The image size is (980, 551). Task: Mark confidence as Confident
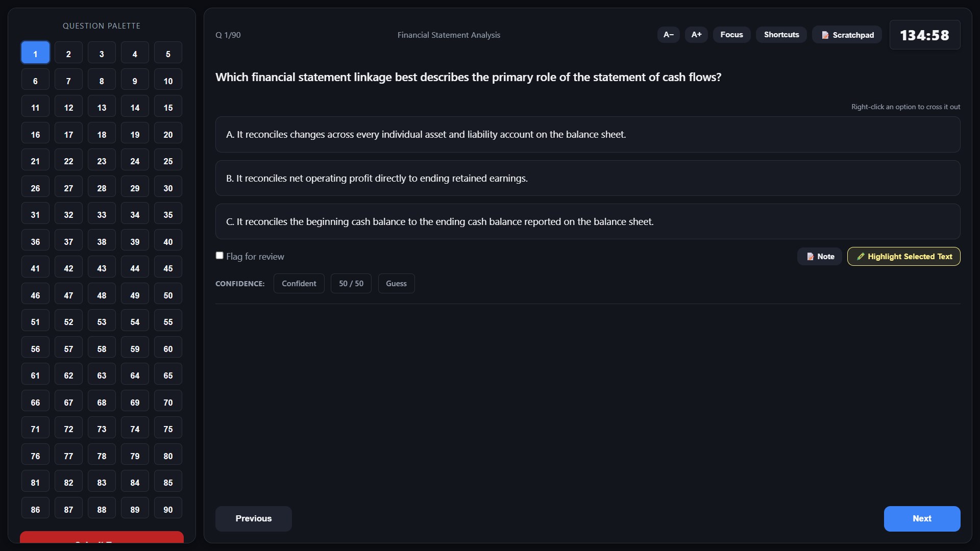(x=299, y=284)
